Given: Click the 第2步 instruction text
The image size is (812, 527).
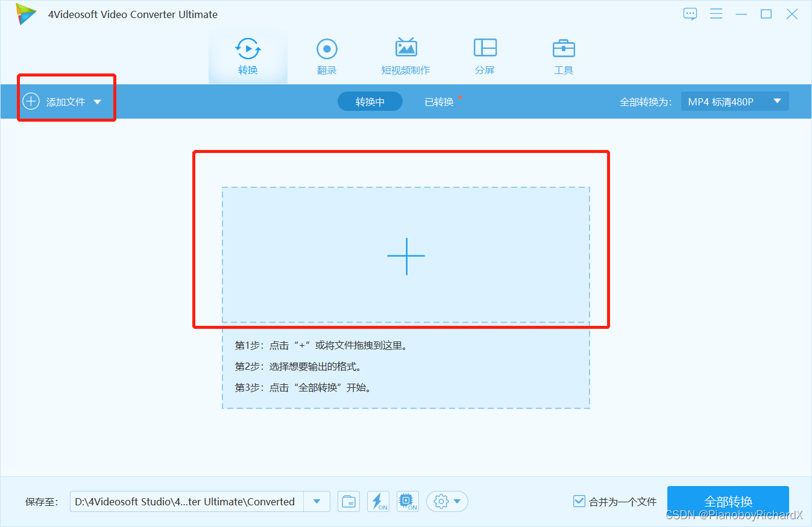Looking at the screenshot, I should [298, 366].
